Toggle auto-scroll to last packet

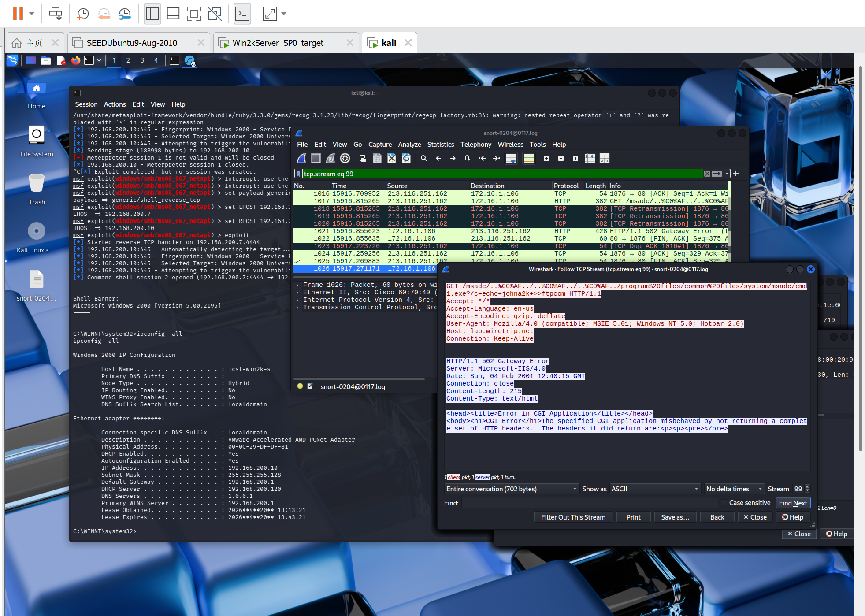coord(511,158)
